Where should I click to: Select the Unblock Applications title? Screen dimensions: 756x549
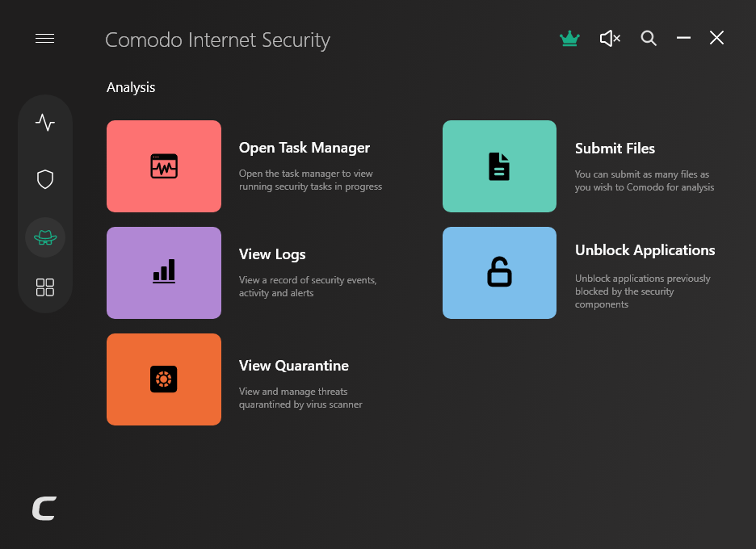tap(645, 250)
